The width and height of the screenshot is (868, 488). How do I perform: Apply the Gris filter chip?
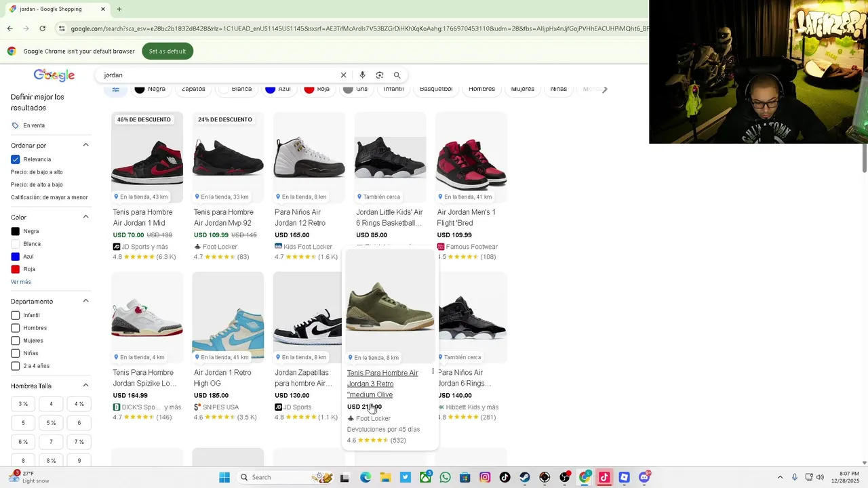pyautogui.click(x=356, y=89)
